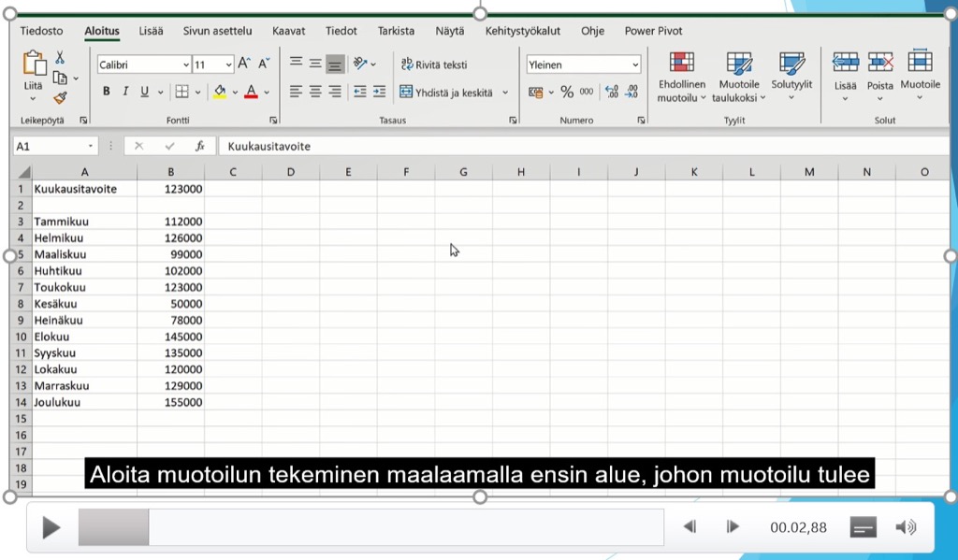Open the font size 11 dropdown
The image size is (958, 560).
click(228, 65)
